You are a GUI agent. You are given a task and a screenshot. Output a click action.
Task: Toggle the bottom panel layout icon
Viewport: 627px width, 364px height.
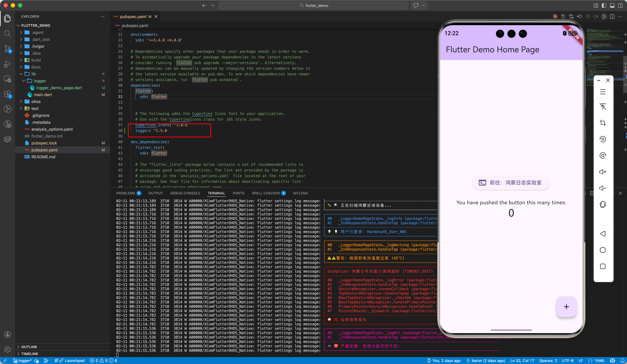[612, 5]
